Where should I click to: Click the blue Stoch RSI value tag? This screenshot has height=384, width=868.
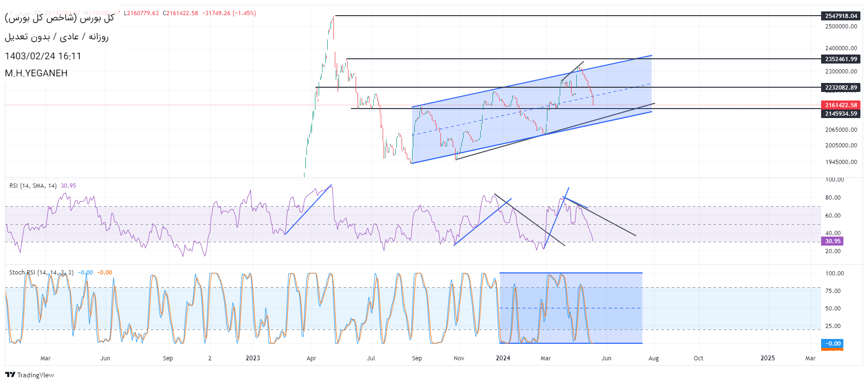pos(832,343)
